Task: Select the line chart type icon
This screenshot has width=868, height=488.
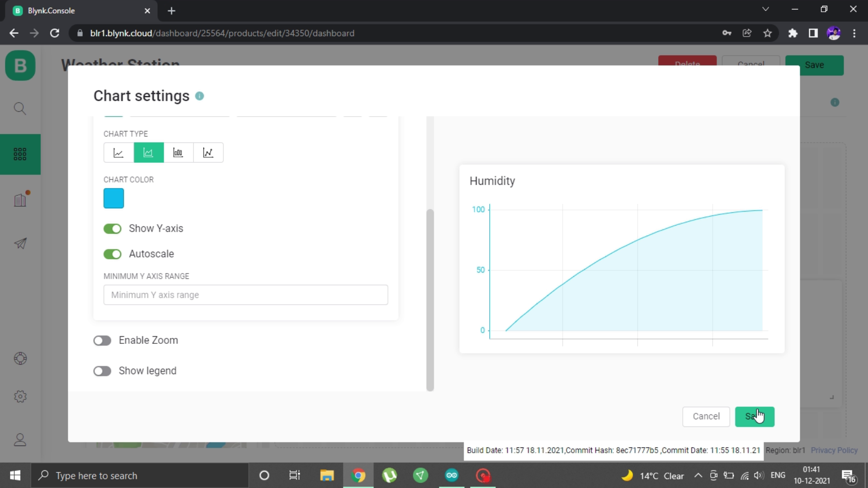Action: [x=118, y=153]
